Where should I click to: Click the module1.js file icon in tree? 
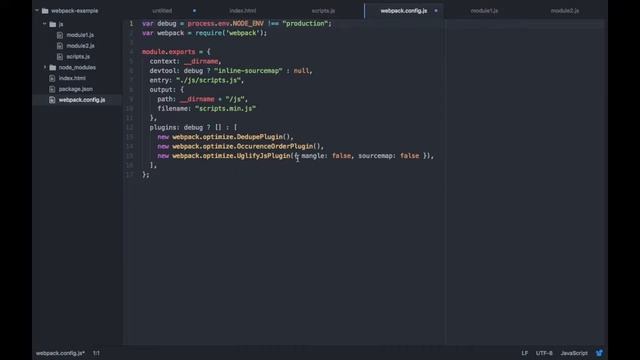click(60, 35)
